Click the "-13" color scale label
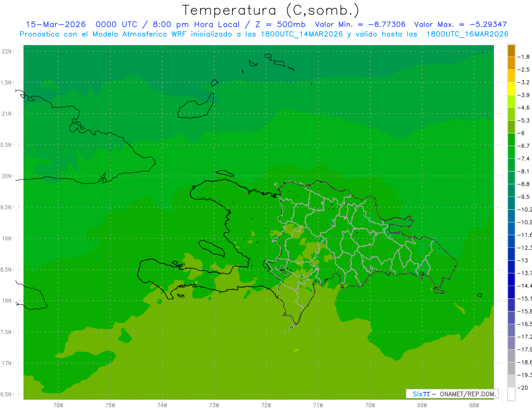Viewport: 532px width, 411px height. click(524, 260)
